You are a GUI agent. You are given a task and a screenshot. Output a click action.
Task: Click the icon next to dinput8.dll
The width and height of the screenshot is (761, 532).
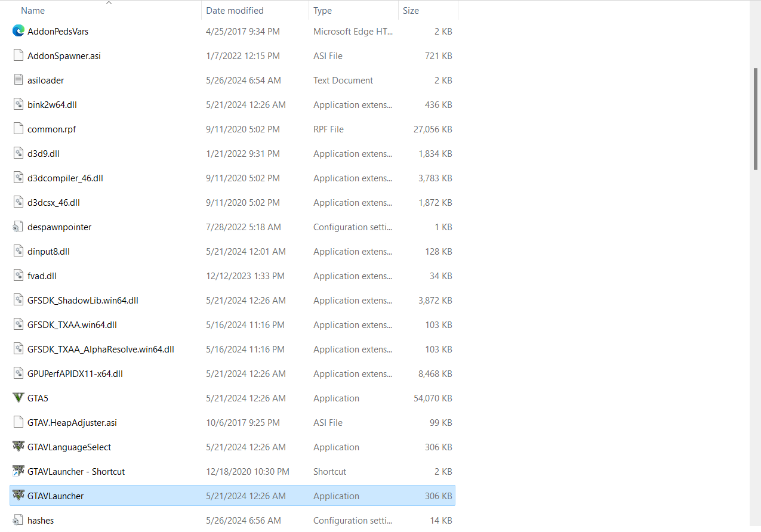pyautogui.click(x=19, y=251)
